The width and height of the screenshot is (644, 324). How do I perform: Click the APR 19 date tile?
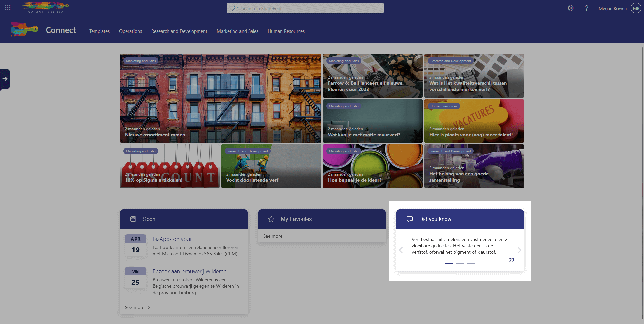point(136,245)
